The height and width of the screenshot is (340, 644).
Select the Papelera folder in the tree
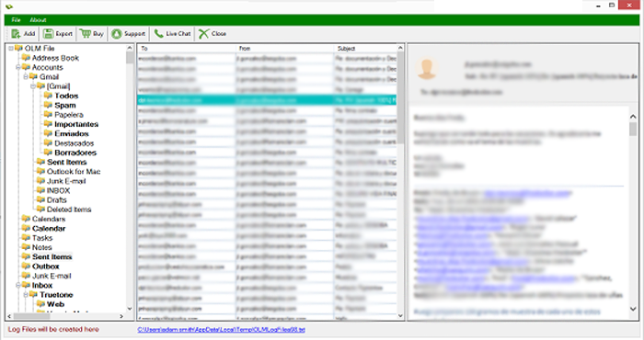[x=69, y=115]
